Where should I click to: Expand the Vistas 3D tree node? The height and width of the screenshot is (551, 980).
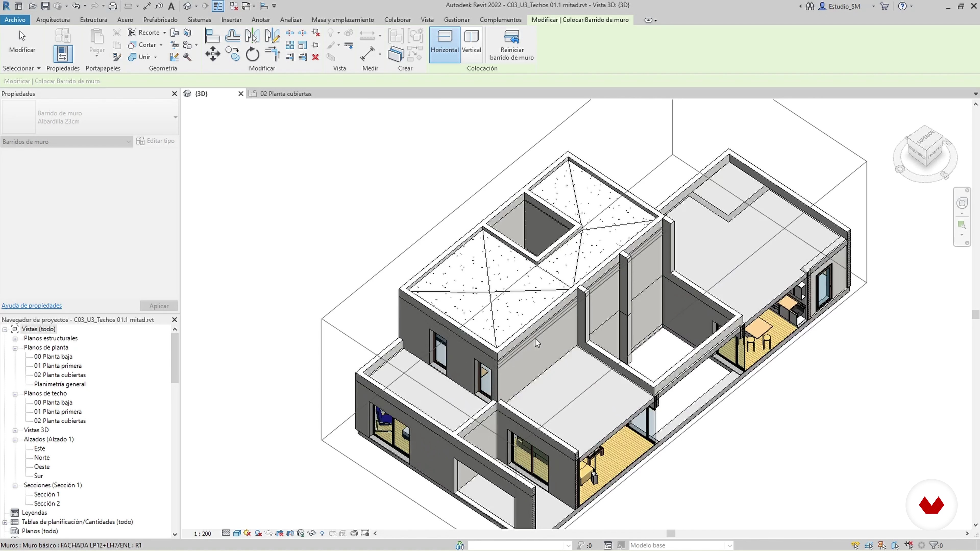(x=15, y=430)
